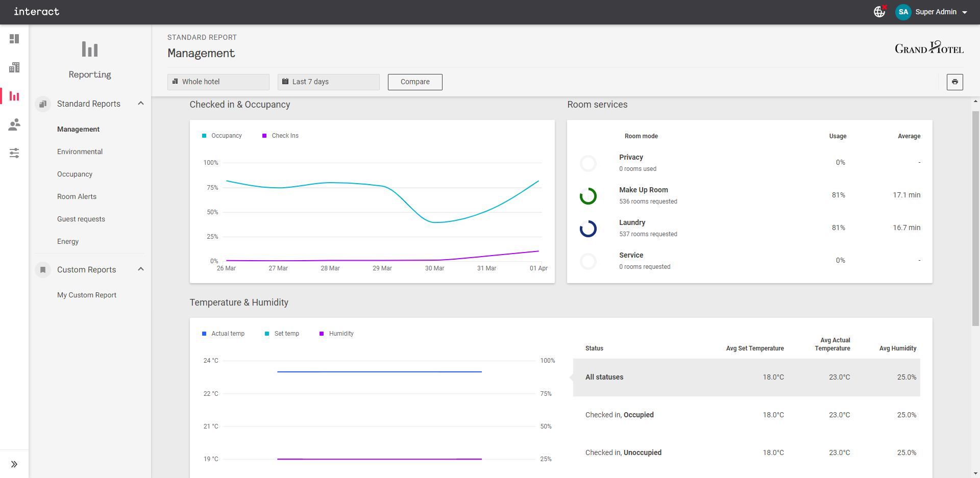Click the Grand Hotel logo

929,48
